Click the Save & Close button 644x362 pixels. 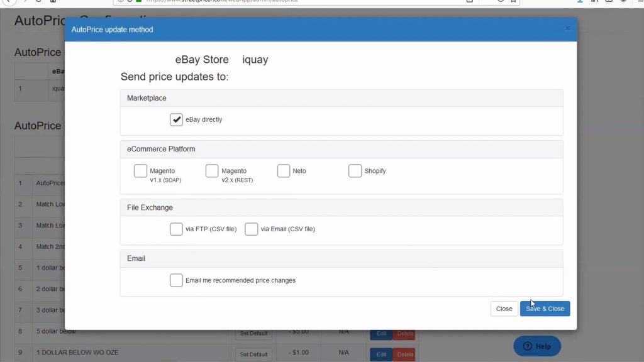coord(545,309)
